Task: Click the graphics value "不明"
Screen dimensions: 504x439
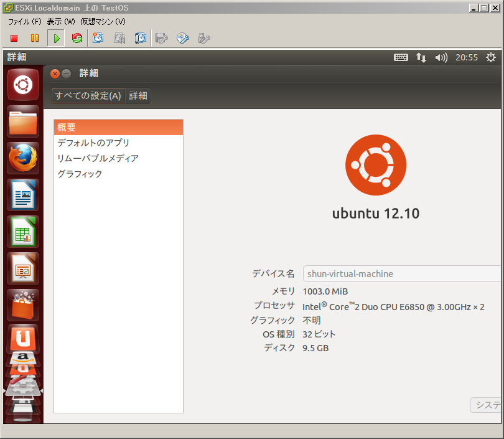Action: tap(312, 320)
